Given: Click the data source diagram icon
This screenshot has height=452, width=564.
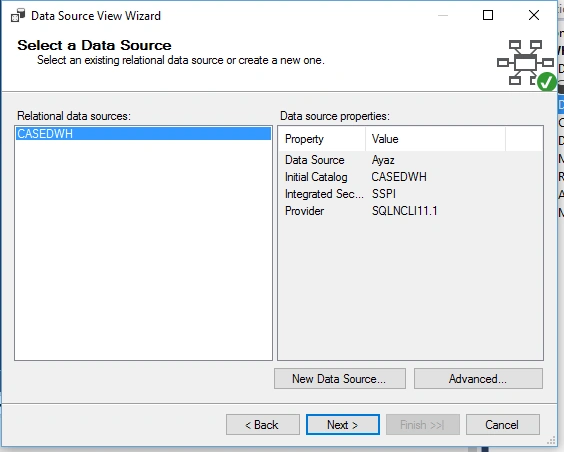Looking at the screenshot, I should click(525, 63).
